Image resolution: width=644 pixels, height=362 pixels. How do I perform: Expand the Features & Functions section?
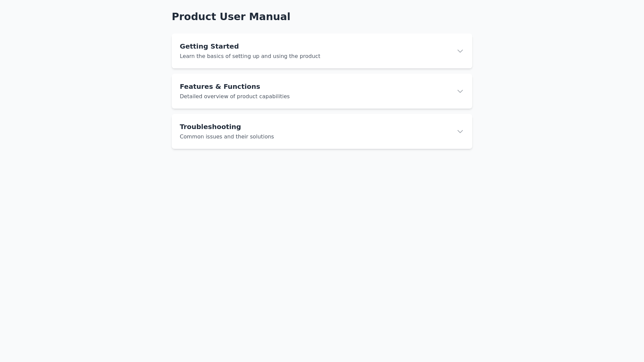coord(321,91)
